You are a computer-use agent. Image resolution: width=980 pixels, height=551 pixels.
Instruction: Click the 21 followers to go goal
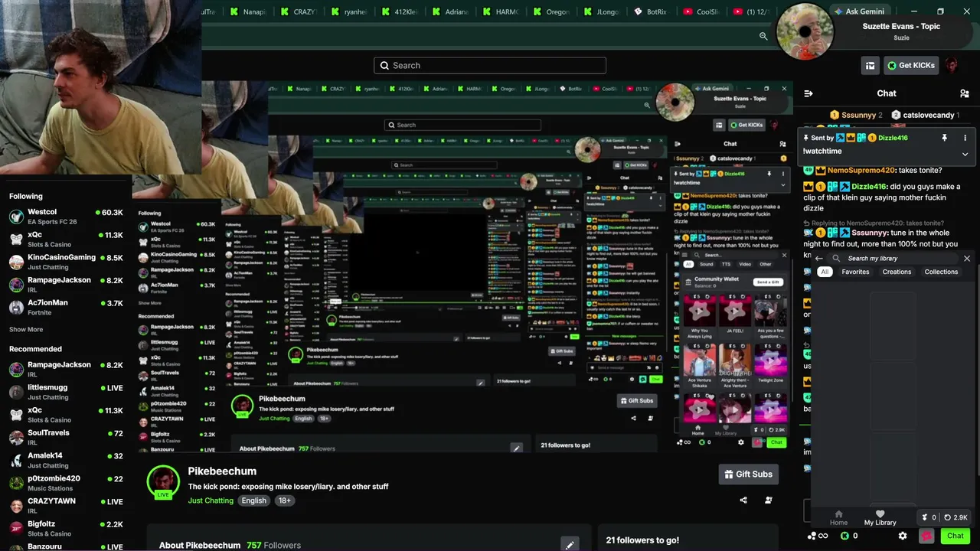click(642, 540)
